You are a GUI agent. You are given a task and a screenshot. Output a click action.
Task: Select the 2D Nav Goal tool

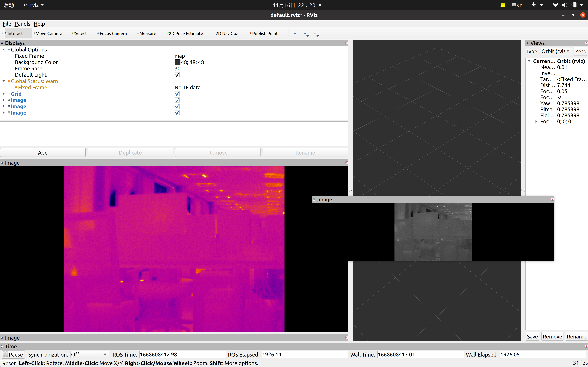click(226, 34)
